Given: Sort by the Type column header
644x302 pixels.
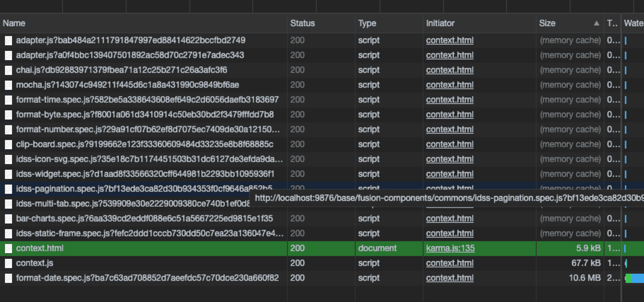Looking at the screenshot, I should point(389,23).
